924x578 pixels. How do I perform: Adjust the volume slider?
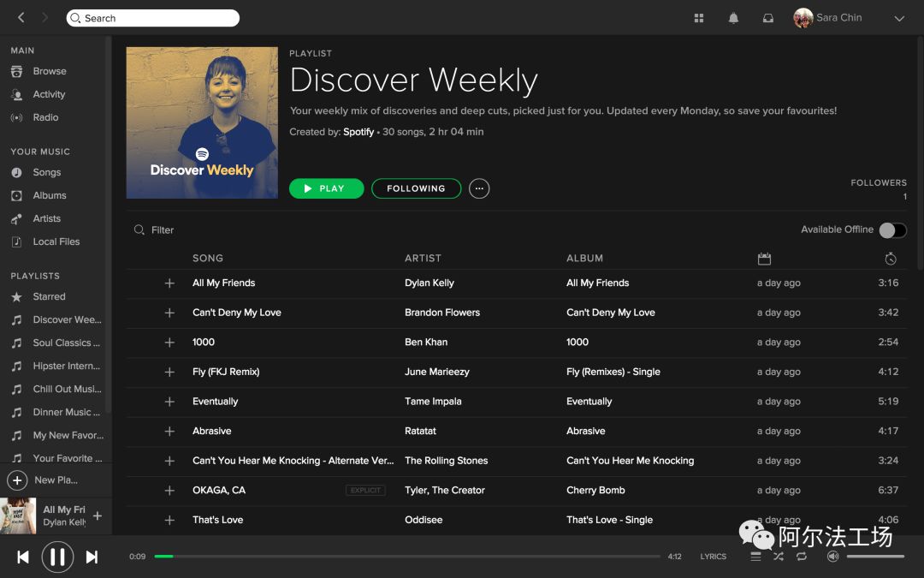click(x=874, y=557)
